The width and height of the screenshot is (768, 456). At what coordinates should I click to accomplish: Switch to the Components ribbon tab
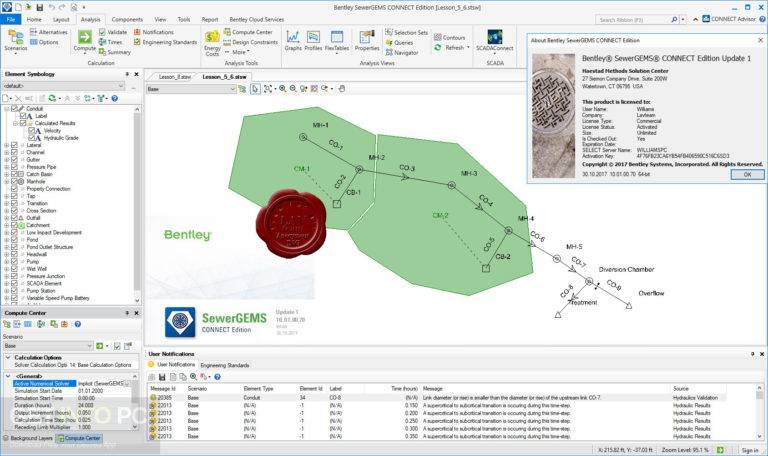[x=127, y=19]
